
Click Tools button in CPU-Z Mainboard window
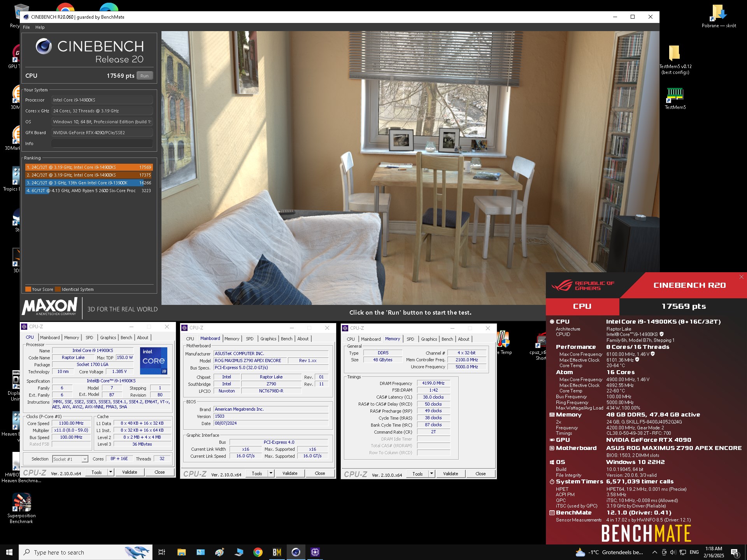click(257, 473)
